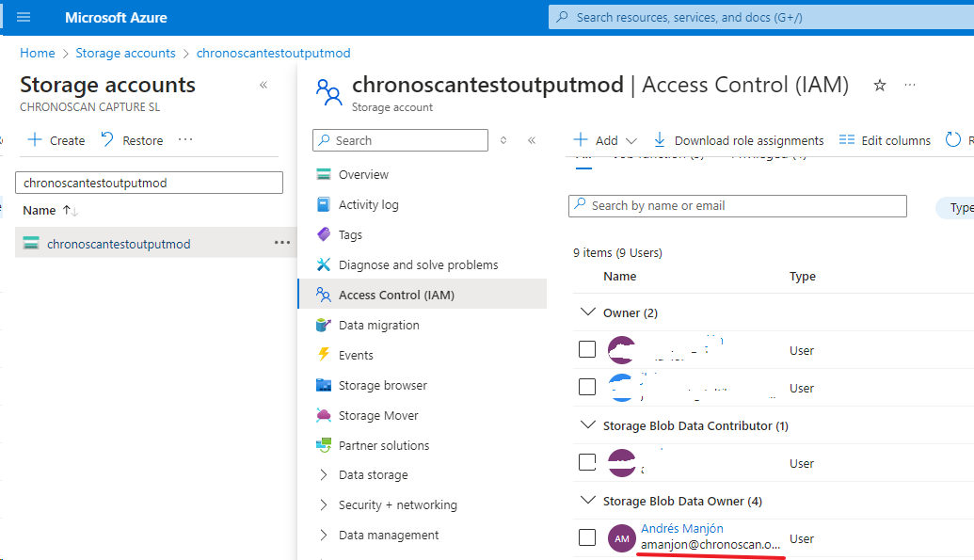Screen dimensions: 974x560
Task: Open the Andrés Manjón user link
Action: tap(681, 528)
